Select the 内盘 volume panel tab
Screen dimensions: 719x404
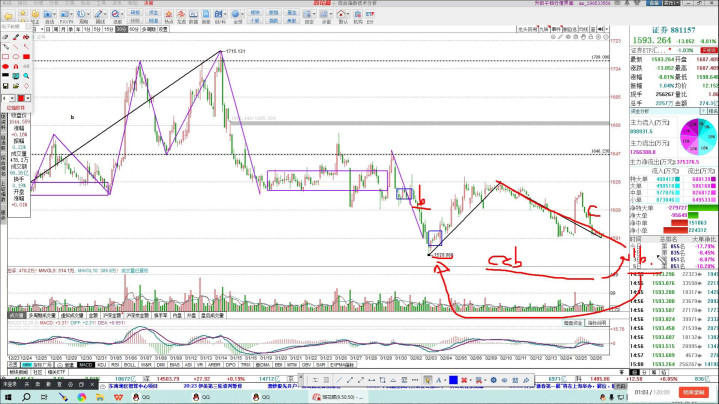[x=177, y=315]
